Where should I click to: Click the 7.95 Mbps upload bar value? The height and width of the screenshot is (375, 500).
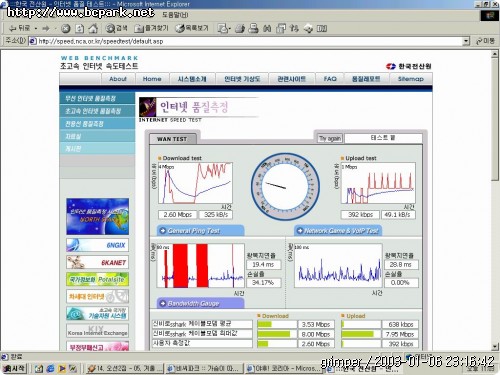[x=400, y=334]
